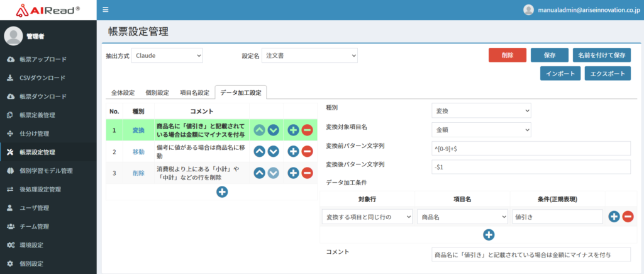Open 仕分け管理 in sidebar
The image size is (644, 274).
(48, 134)
